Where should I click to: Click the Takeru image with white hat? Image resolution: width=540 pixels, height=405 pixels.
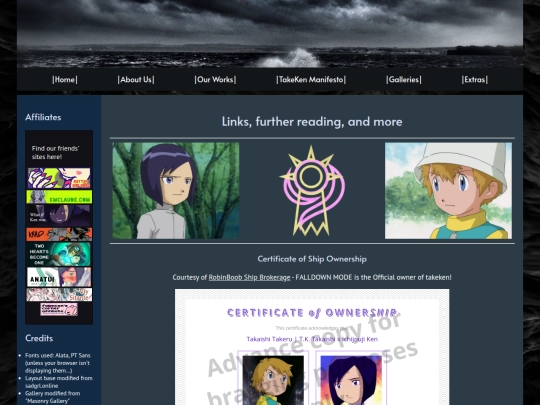448,190
